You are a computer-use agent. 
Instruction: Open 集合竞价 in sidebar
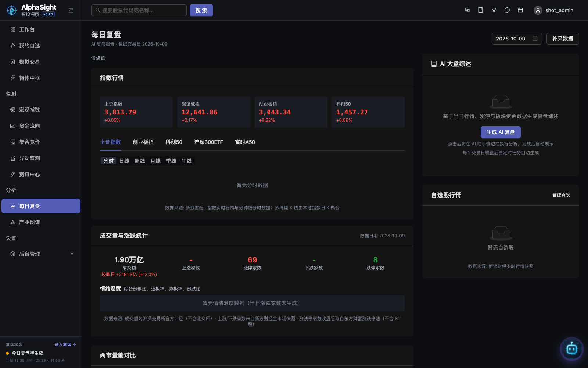(x=41, y=142)
